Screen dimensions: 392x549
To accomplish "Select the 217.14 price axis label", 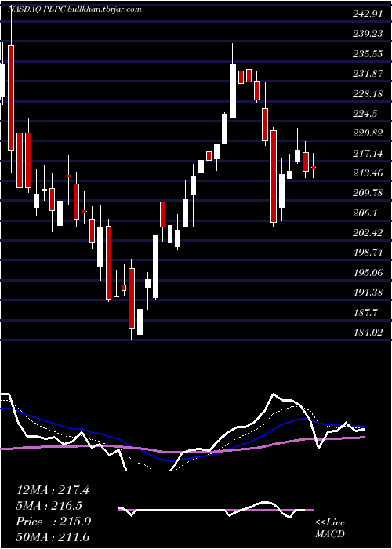I will pos(368,153).
